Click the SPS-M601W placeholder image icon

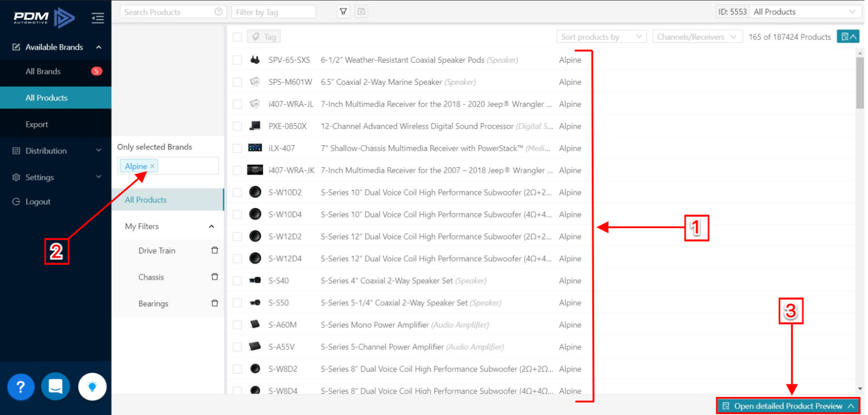255,82
